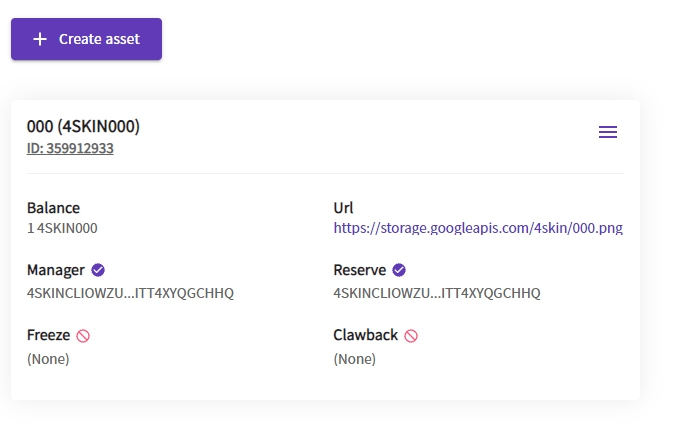This screenshot has width=679, height=432.
Task: Click the Clawback disabled icon
Action: pos(411,336)
